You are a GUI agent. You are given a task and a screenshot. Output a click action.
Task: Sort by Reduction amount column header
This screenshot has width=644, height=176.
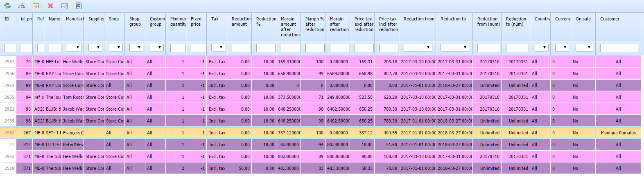pos(241,22)
